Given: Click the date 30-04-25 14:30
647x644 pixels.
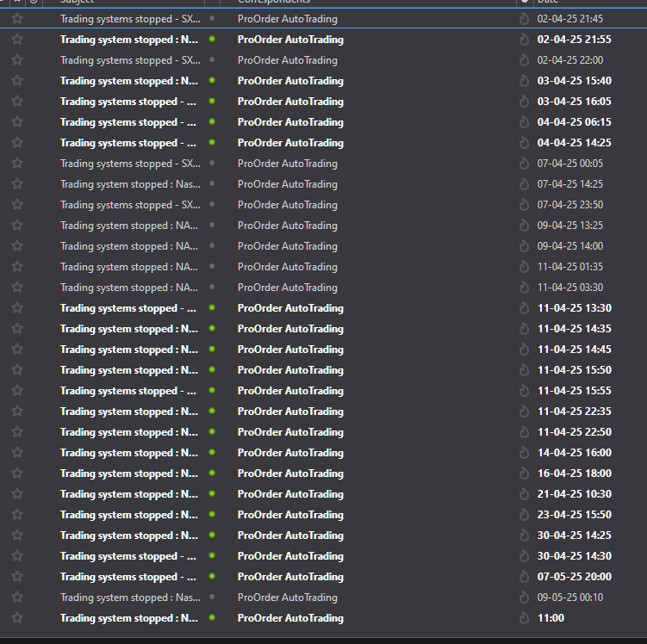Looking at the screenshot, I should click(575, 556).
